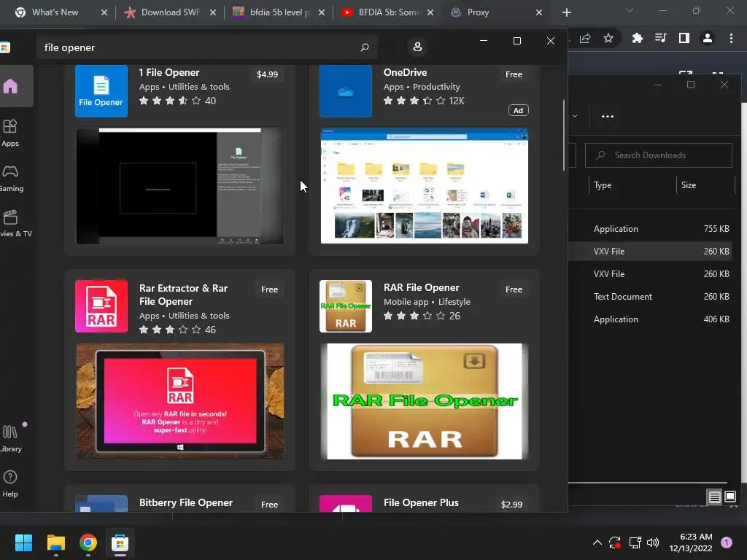Open See more options in File Explorer
The width and height of the screenshot is (747, 560).
[608, 116]
